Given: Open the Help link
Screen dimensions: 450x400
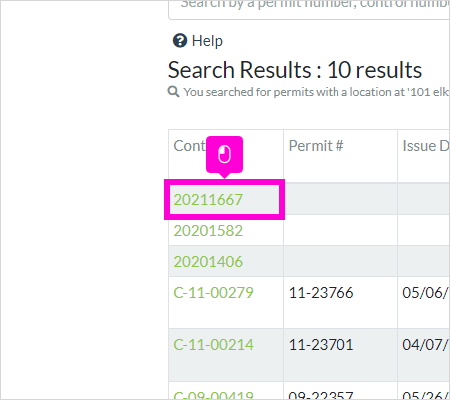Looking at the screenshot, I should point(207,41).
